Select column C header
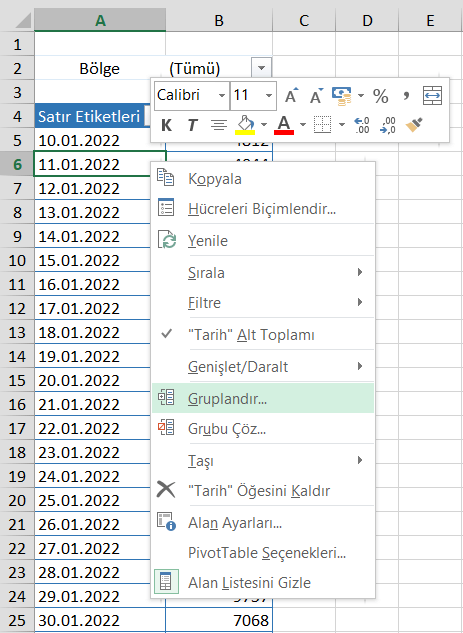Screen dimensions: 463x633 click(x=304, y=20)
